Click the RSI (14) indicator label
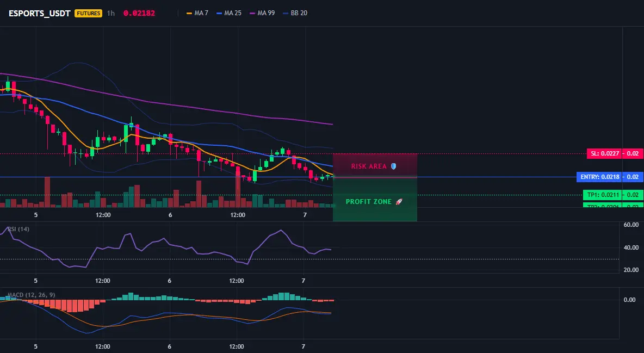 18,229
